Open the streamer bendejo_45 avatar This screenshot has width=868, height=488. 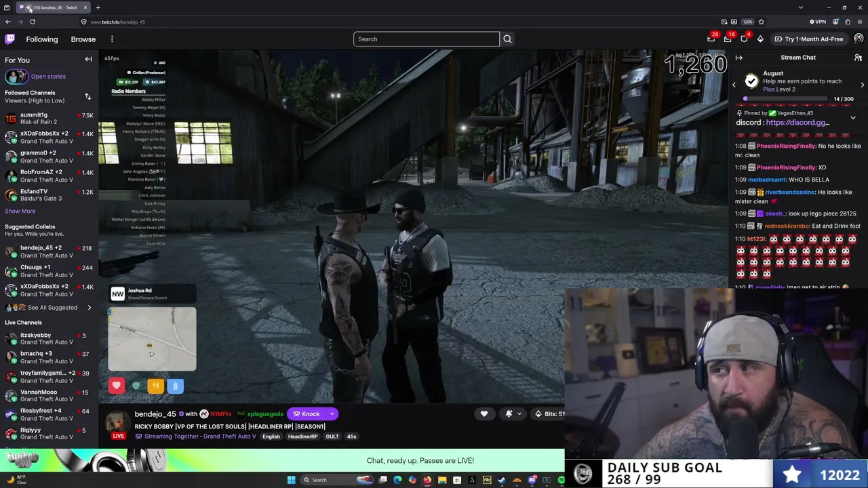click(117, 422)
